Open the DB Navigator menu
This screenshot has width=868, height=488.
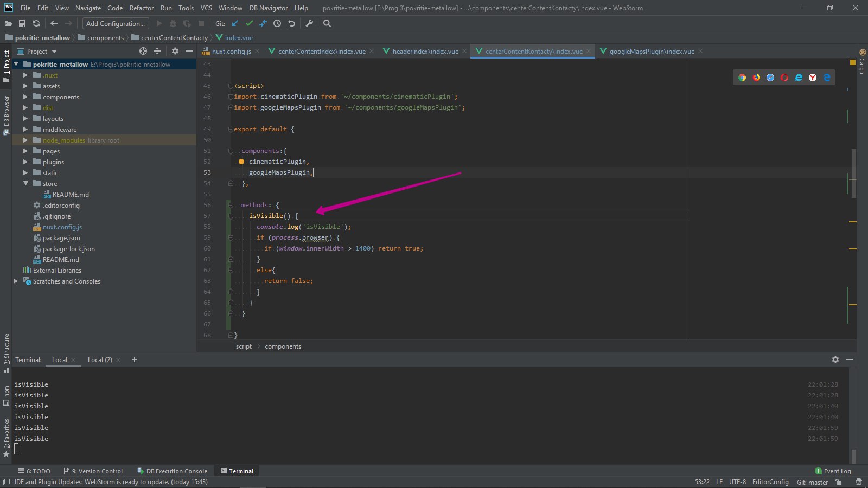(x=269, y=8)
